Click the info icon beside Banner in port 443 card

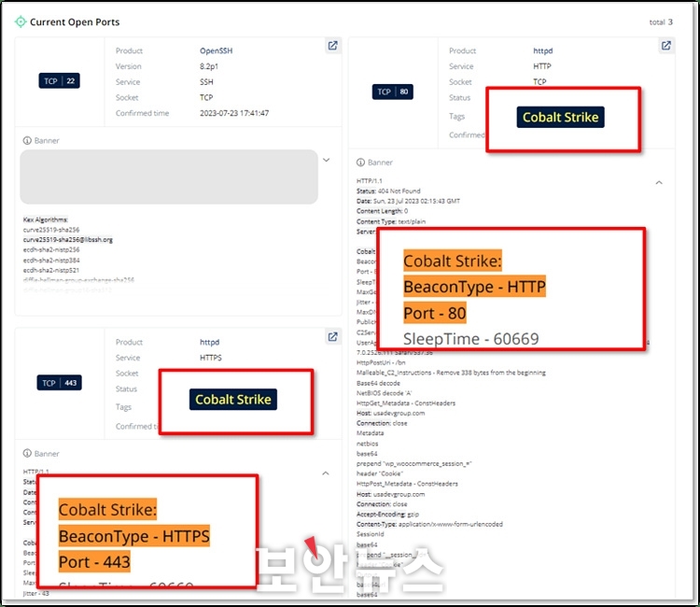tap(27, 454)
